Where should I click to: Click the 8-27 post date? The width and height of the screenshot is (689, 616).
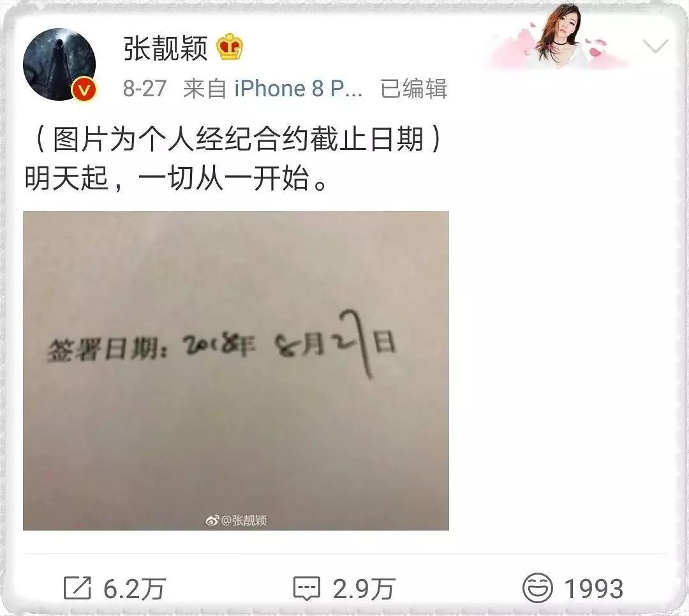click(x=145, y=89)
